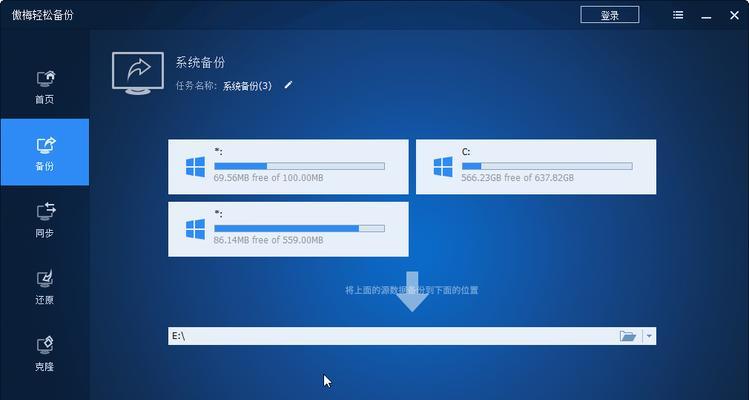749x400 pixels.
Task: Minimize the 傲梅轻松备份 window
Action: [706, 17]
